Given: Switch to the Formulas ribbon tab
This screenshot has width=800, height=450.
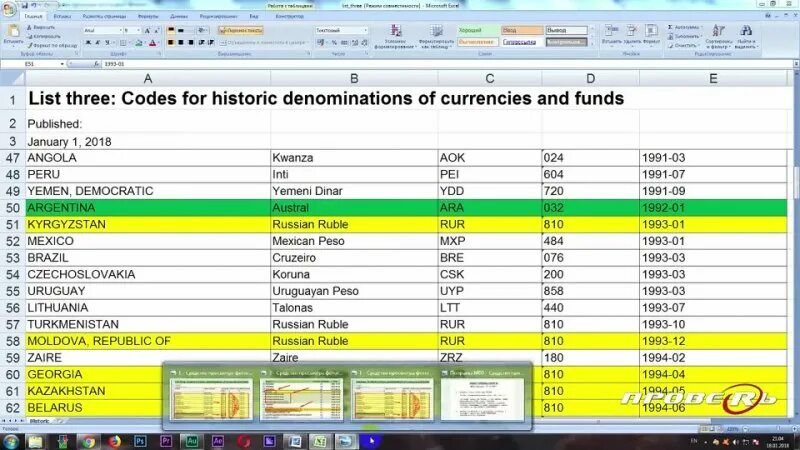Looking at the screenshot, I should pyautogui.click(x=148, y=16).
